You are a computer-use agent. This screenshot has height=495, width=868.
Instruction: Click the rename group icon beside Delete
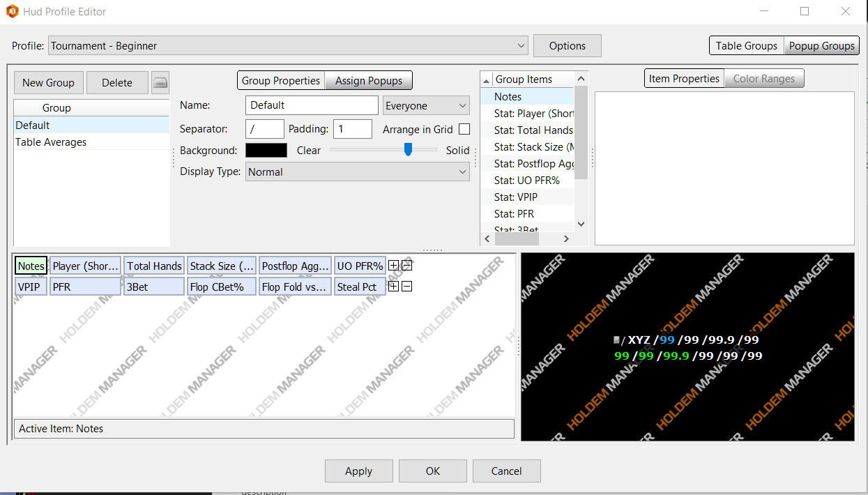tap(160, 82)
